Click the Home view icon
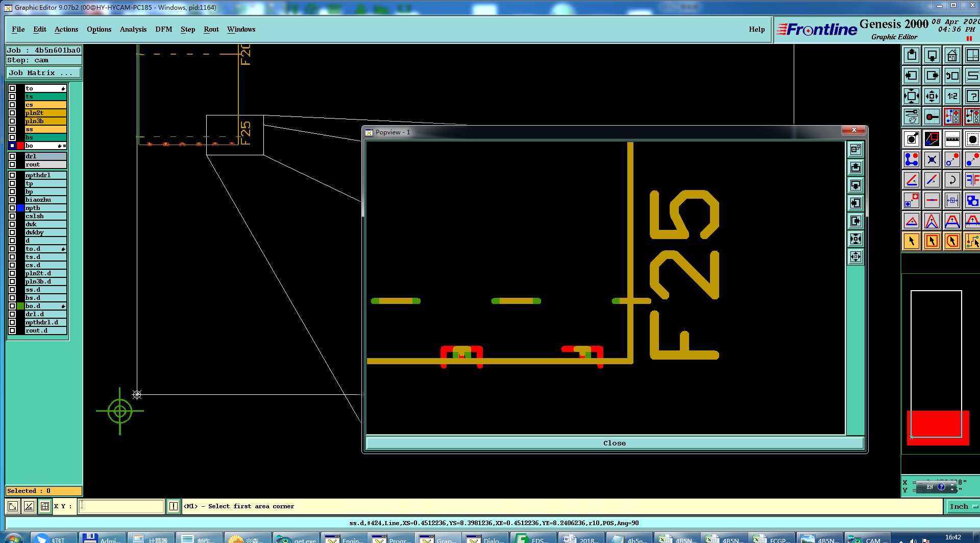Viewport: 980px width, 543px height. (952, 55)
